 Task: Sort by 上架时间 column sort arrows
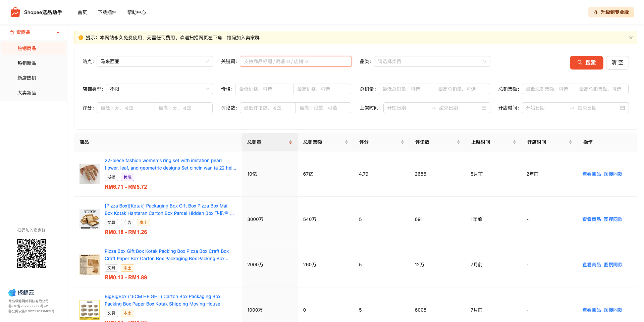pos(514,142)
